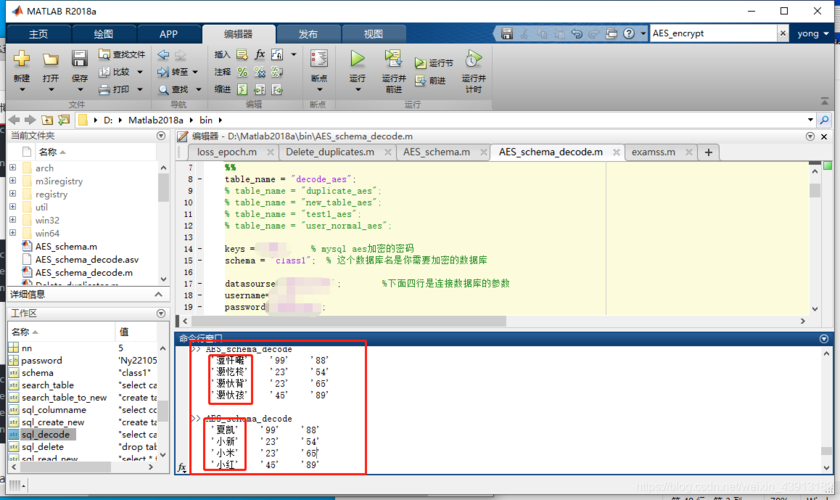Click the 断点 (Breakpoints) icon

tap(319, 58)
